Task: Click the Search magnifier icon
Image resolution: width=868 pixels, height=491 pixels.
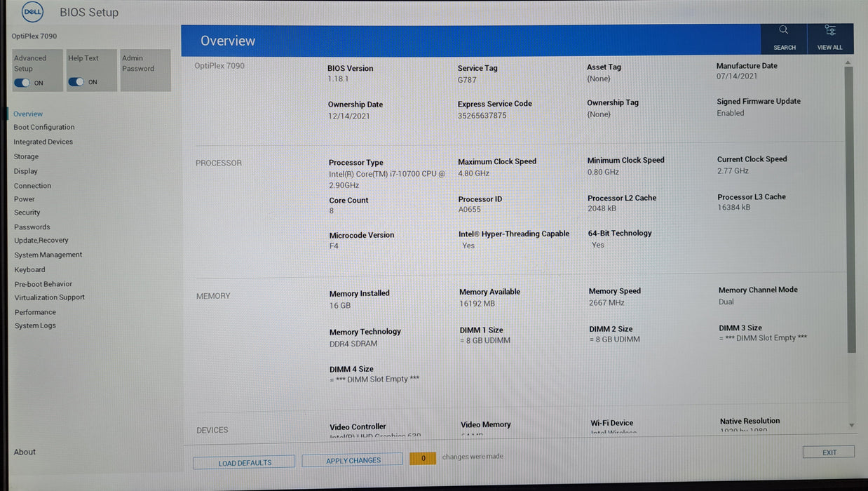Action: (783, 30)
